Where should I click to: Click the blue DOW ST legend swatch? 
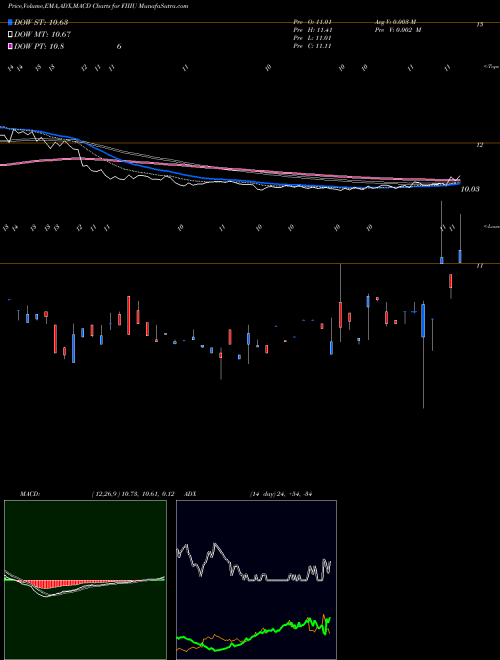10,22
